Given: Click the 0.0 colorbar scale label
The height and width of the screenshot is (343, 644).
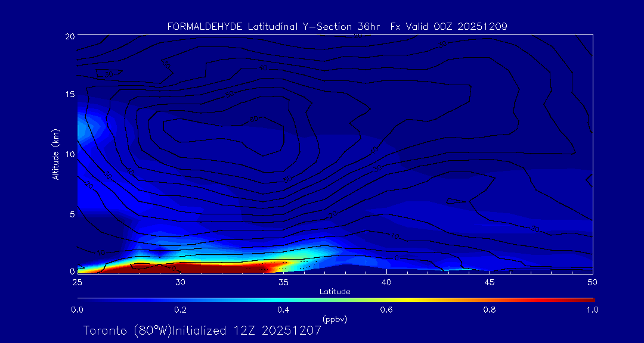Looking at the screenshot, I should tap(77, 310).
